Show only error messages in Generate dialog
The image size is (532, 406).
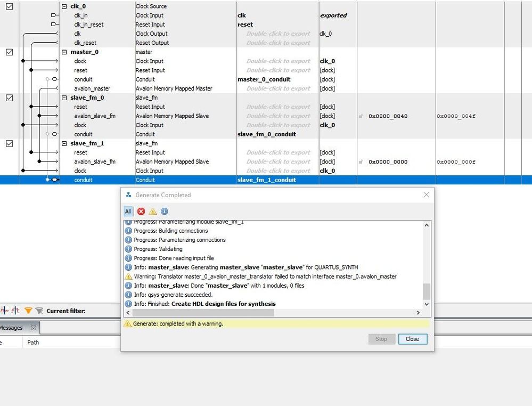pyautogui.click(x=141, y=212)
